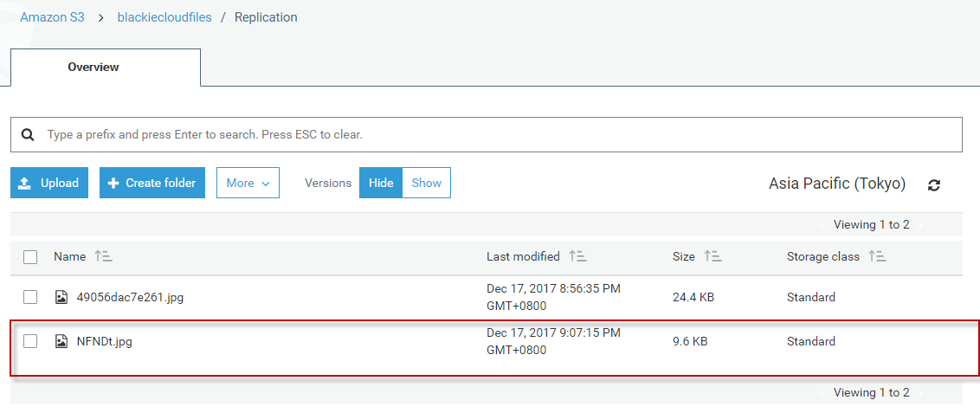
Task: Click the Name column sort icon
Action: (x=103, y=256)
